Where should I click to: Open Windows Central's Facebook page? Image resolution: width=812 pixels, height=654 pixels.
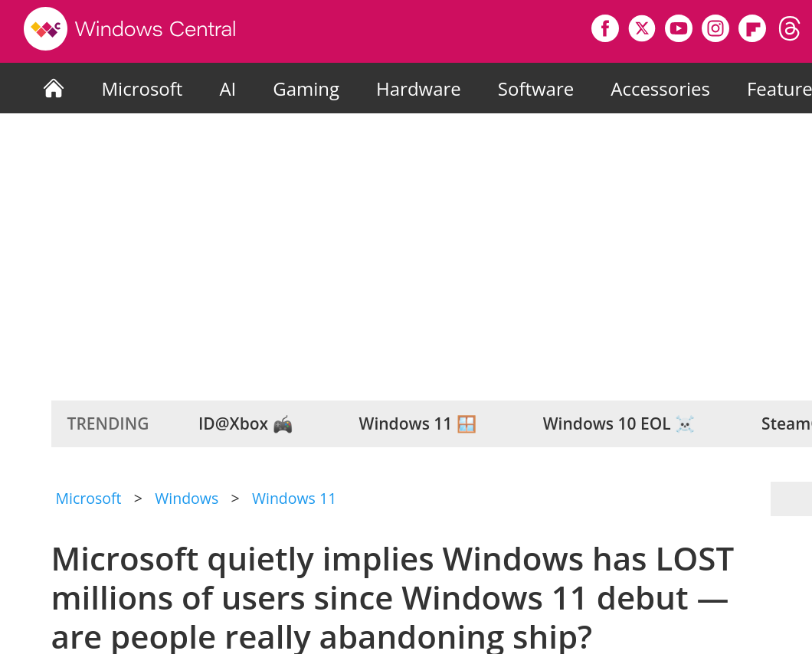click(x=604, y=28)
